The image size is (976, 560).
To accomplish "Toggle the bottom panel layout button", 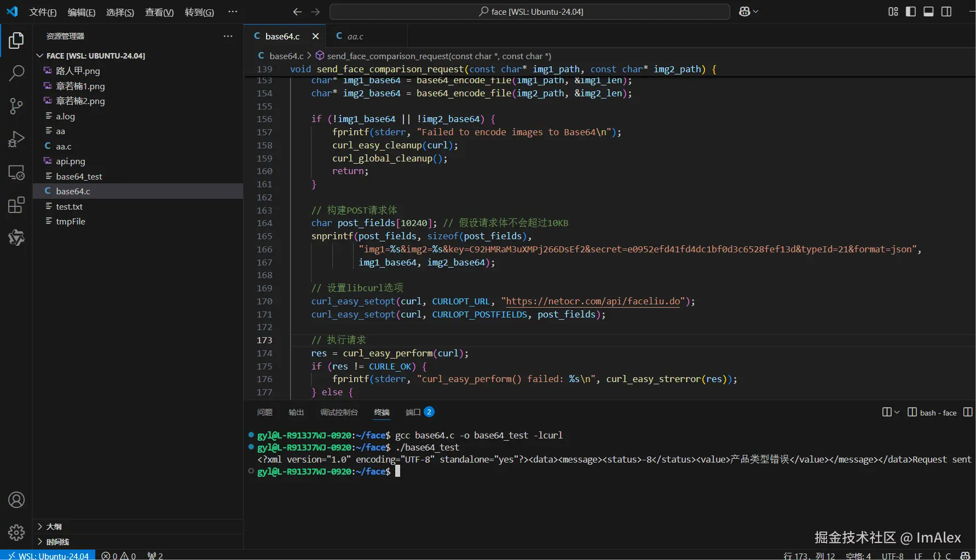I will point(928,11).
